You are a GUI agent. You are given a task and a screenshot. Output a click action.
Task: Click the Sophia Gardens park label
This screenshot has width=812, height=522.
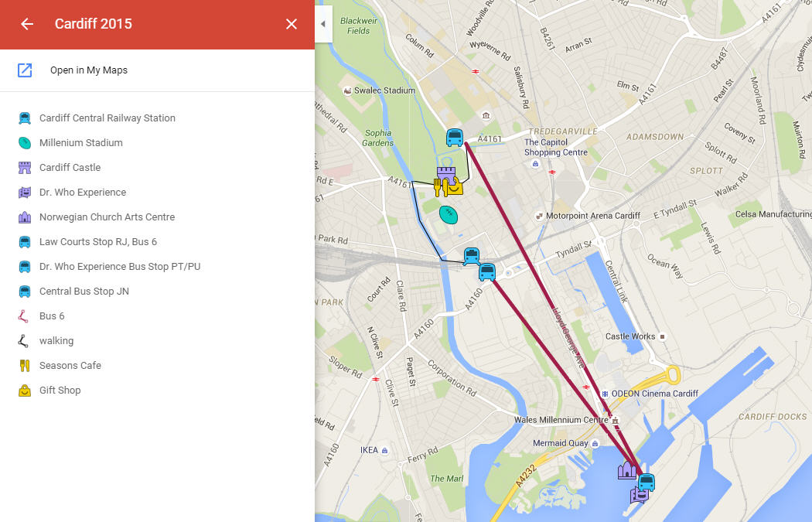click(x=378, y=138)
